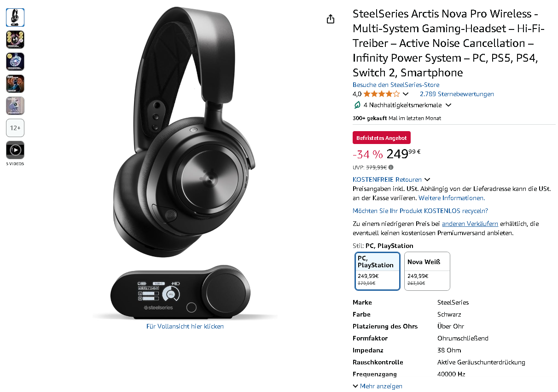
Task: Expand Mehr anzeigen product details
Action: tap(378, 386)
